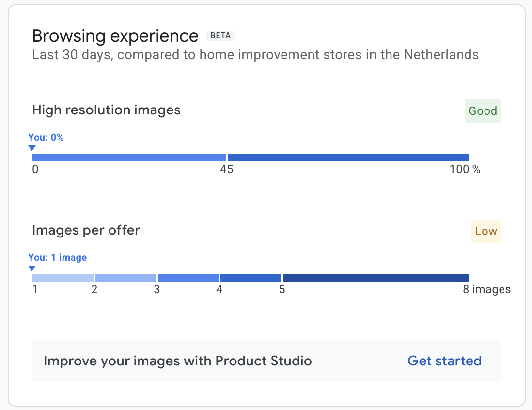Click the Browsing experience heading
532x410 pixels.
pos(115,36)
